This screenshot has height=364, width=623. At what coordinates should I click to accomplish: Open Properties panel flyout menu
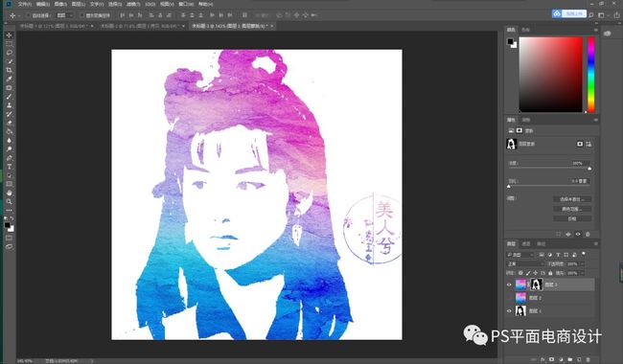(595, 120)
